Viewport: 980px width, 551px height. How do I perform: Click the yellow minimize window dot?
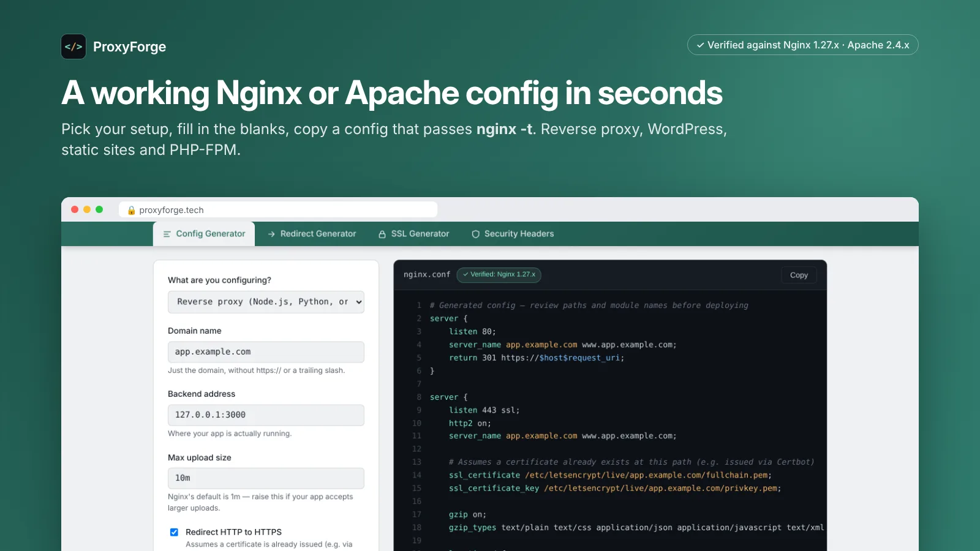87,209
